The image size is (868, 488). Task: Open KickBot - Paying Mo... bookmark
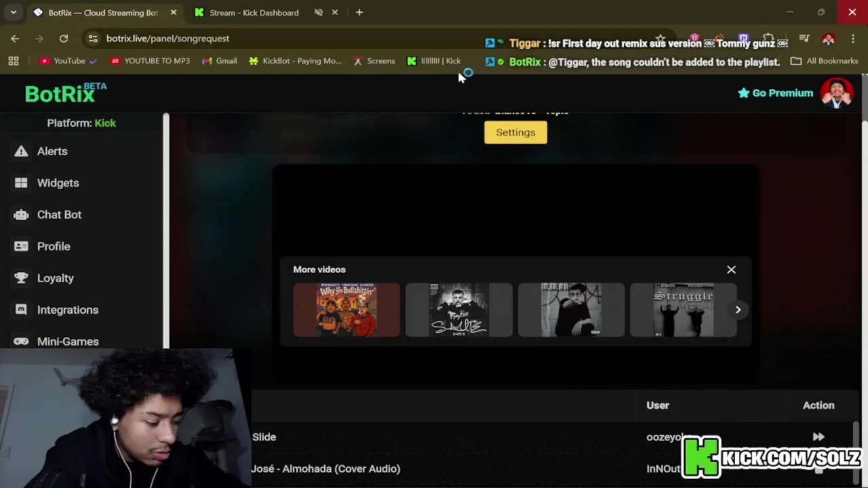pyautogui.click(x=295, y=61)
